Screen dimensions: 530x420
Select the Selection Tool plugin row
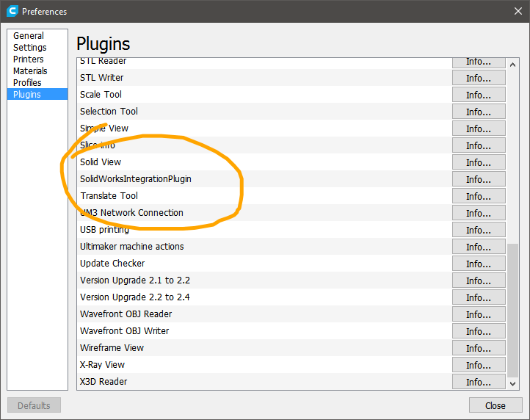(264, 112)
